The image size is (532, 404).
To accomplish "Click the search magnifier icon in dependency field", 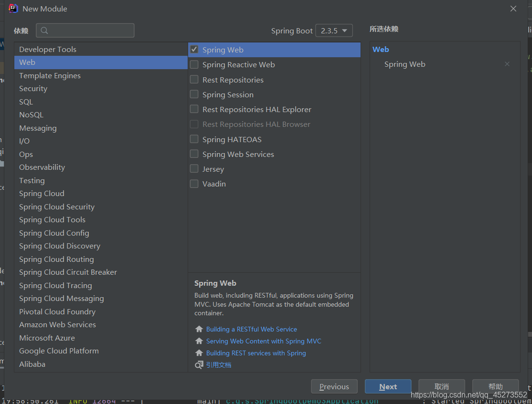I will point(44,31).
